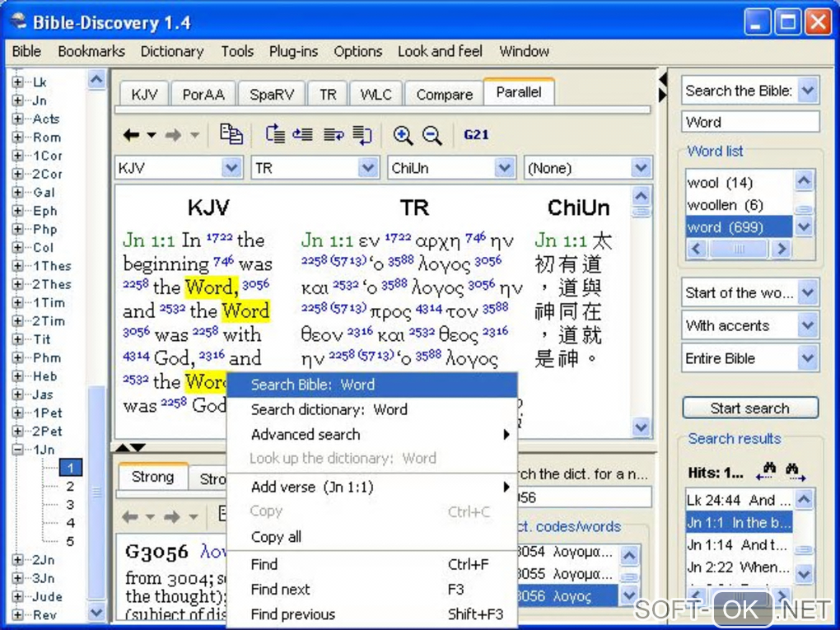Image resolution: width=840 pixels, height=630 pixels.
Task: Click the forward arrow in the dictionary toolbar
Action: tap(171, 517)
